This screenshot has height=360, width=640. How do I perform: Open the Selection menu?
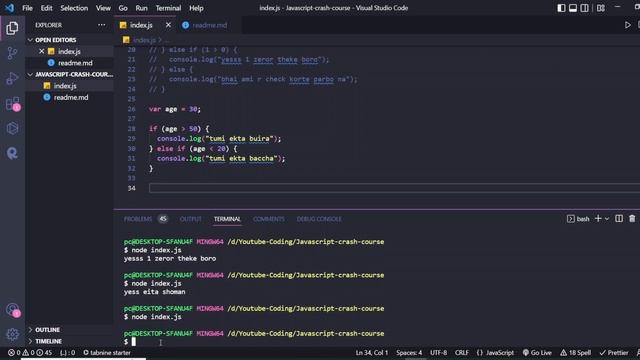[74, 8]
